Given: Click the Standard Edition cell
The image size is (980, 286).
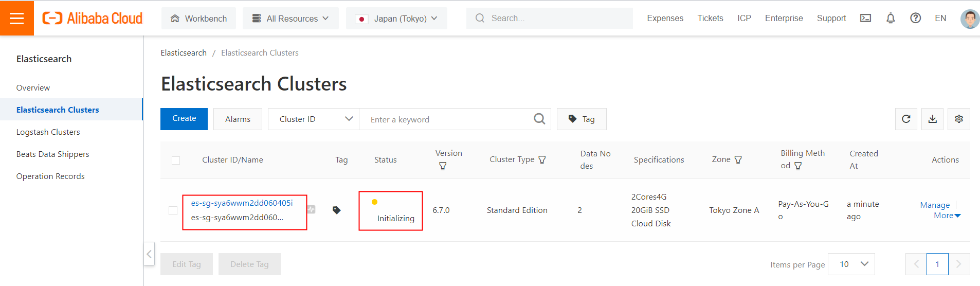Looking at the screenshot, I should pos(517,210).
